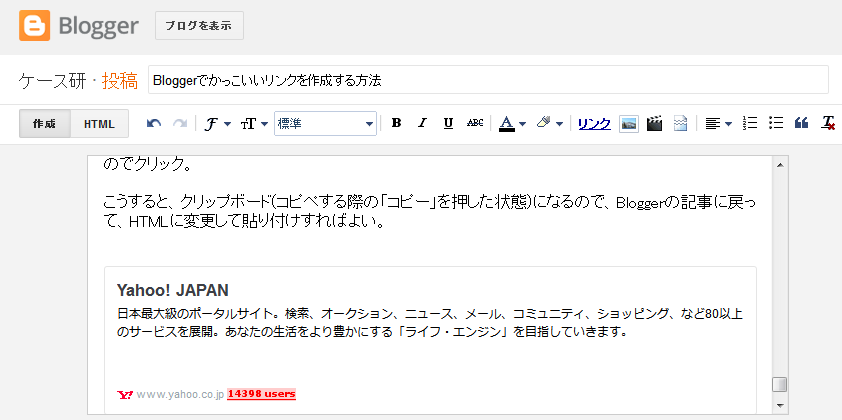Image resolution: width=842 pixels, height=420 pixels.
Task: Click the Yahoo card description starting 日本最大級のポータルサイト
Action: 430,322
